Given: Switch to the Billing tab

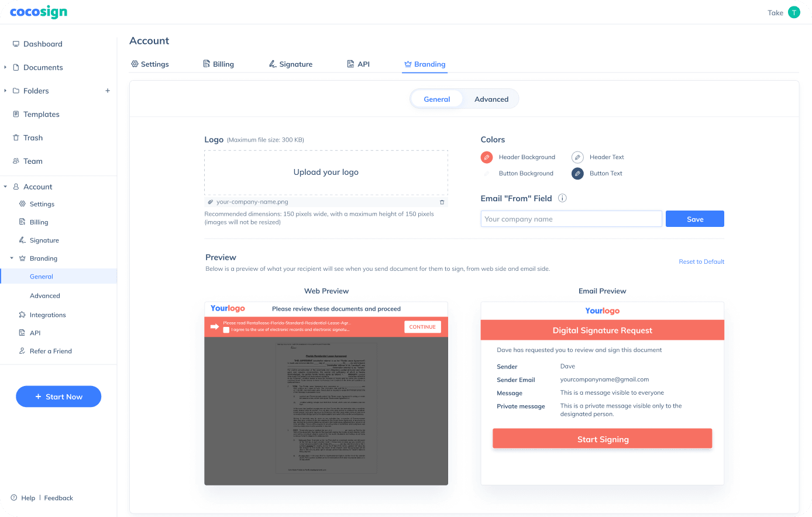Looking at the screenshot, I should [x=218, y=64].
